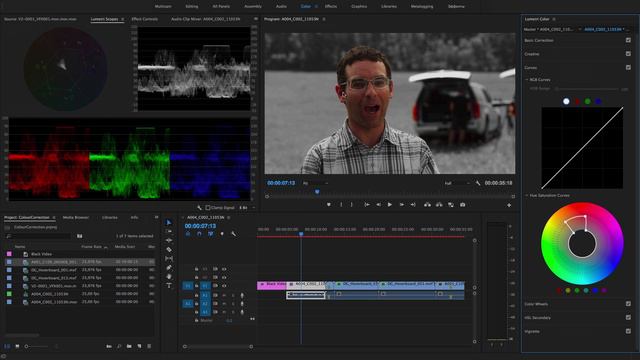Toggle the HSL Secondary checkbox
The image size is (640, 360).
(x=628, y=317)
